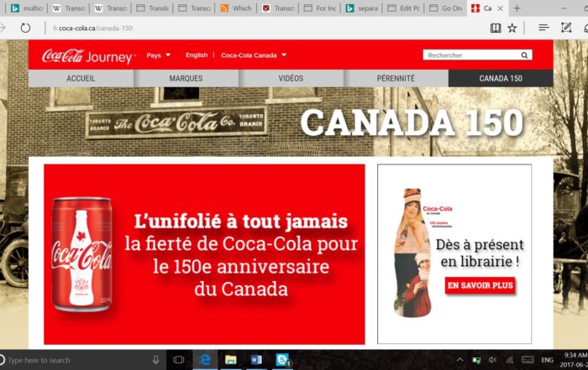The height and width of the screenshot is (370, 588).
Task: Select CANADA 150 navigation tab
Action: tap(501, 78)
